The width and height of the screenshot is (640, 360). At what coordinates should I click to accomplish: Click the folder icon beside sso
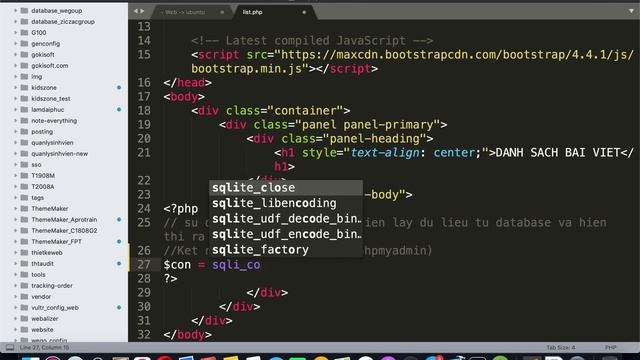point(24,165)
